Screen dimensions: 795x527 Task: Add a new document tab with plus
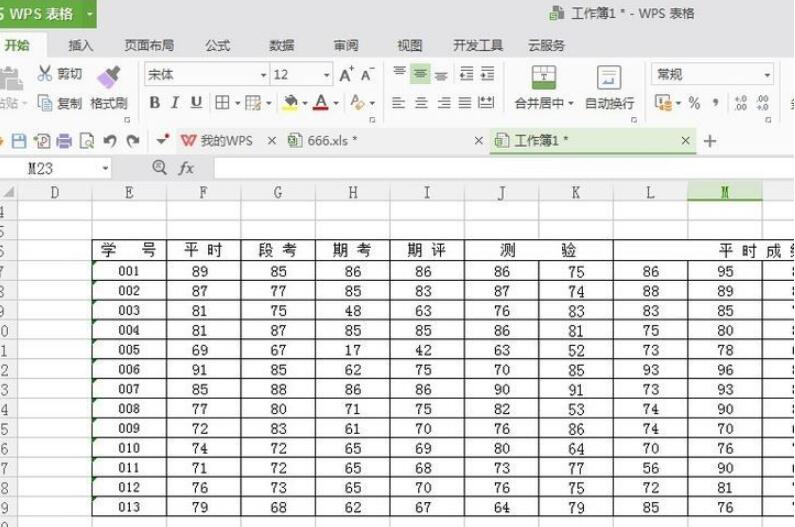click(x=710, y=141)
